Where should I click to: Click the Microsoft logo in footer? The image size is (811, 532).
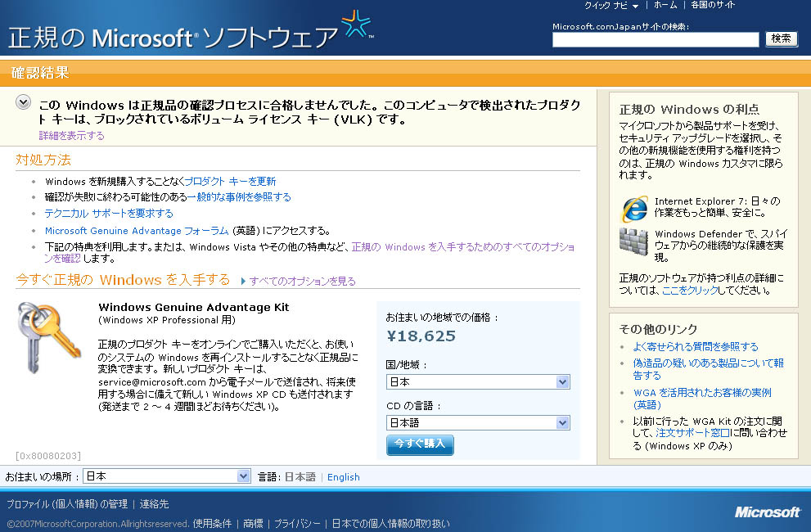tap(768, 512)
